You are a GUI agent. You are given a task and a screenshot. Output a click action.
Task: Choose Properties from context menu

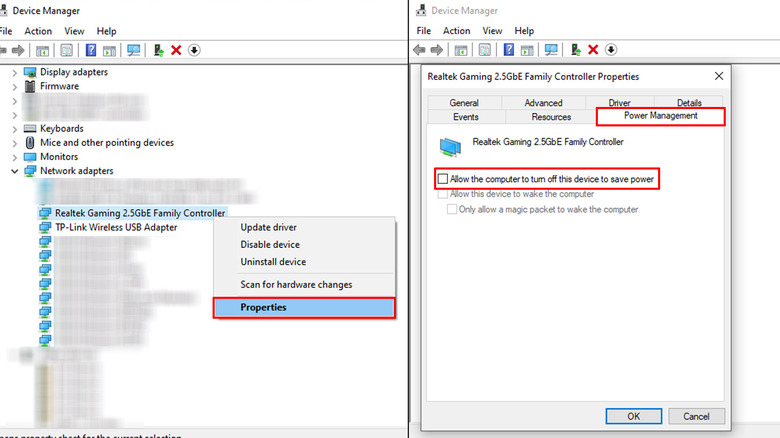coord(304,308)
